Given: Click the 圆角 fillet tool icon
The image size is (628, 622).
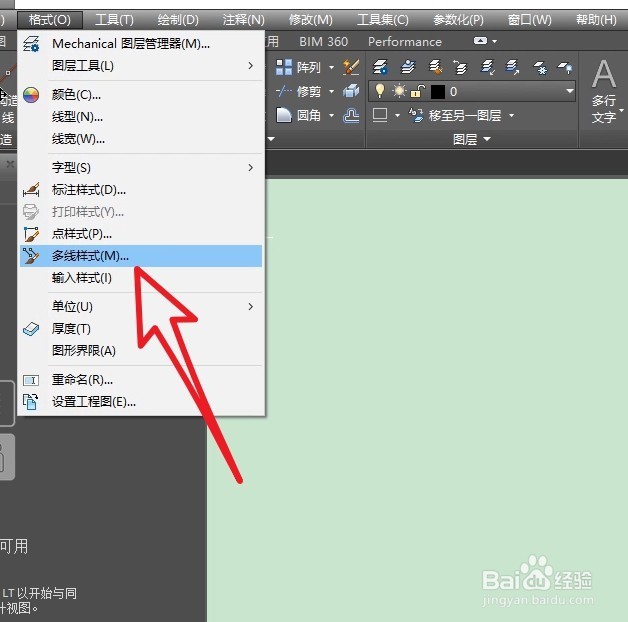Looking at the screenshot, I should click(284, 115).
